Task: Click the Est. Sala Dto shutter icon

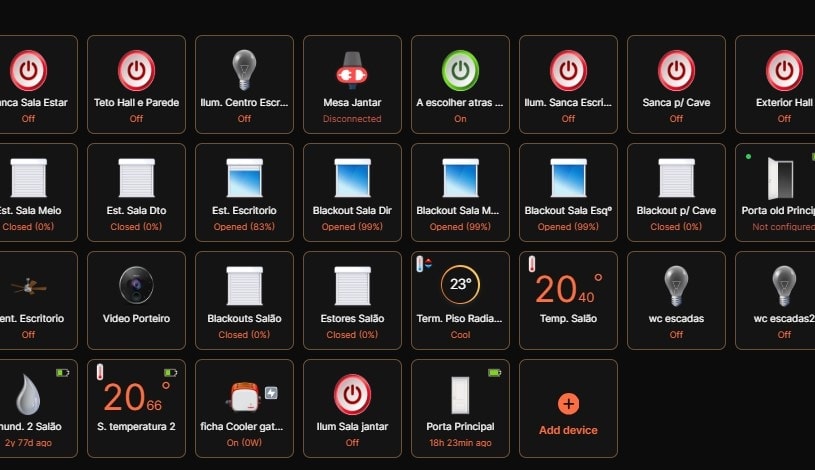Action: point(136,178)
